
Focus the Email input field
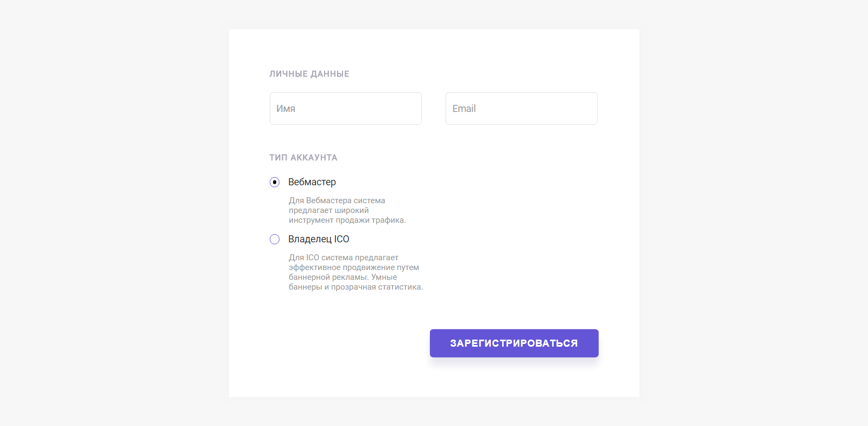[521, 109]
